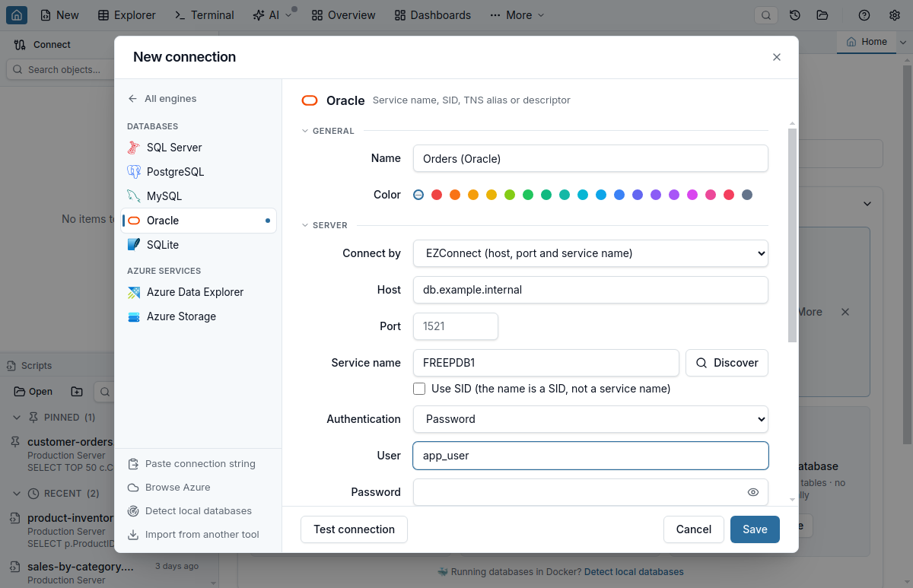Viewport: 913px width, 588px height.
Task: Click the Open button in Scripts panel
Action: (33, 392)
